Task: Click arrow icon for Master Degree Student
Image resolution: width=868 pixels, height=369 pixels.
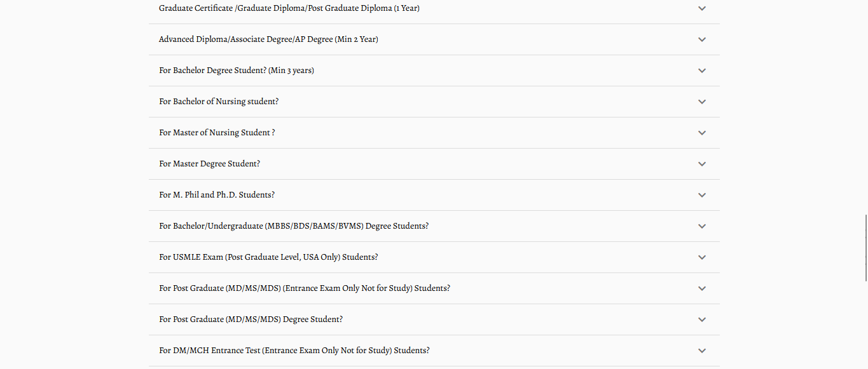Action: 702,164
